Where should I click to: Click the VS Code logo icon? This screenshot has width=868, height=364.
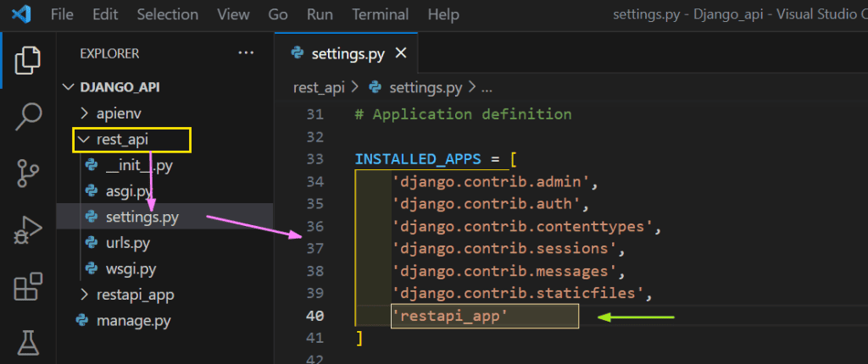point(20,14)
